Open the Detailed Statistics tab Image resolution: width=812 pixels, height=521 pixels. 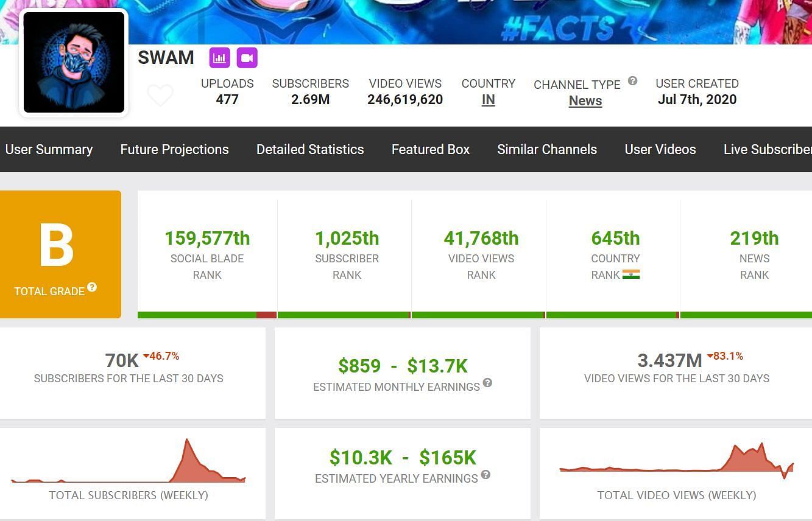click(x=310, y=149)
